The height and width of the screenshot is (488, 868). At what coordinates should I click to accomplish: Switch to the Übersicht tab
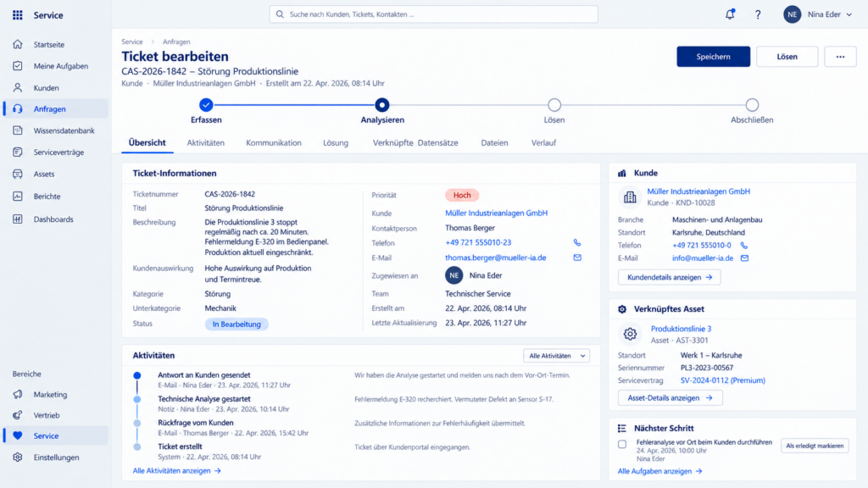[147, 142]
